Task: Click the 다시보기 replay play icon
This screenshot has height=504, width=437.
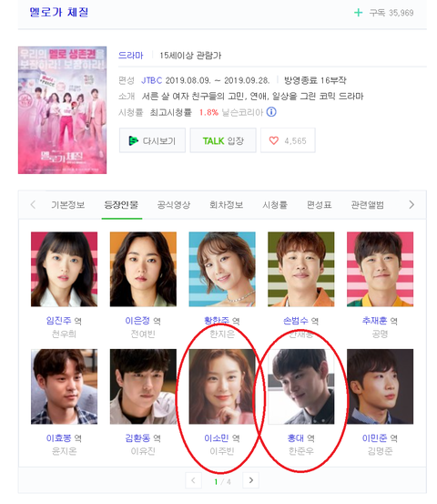Action: point(133,140)
